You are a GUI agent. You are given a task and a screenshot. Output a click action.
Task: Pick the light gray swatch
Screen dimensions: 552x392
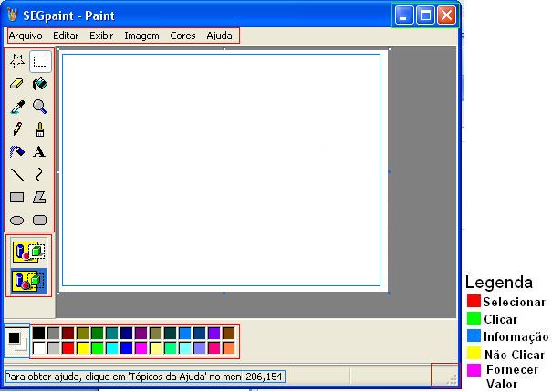coord(54,348)
